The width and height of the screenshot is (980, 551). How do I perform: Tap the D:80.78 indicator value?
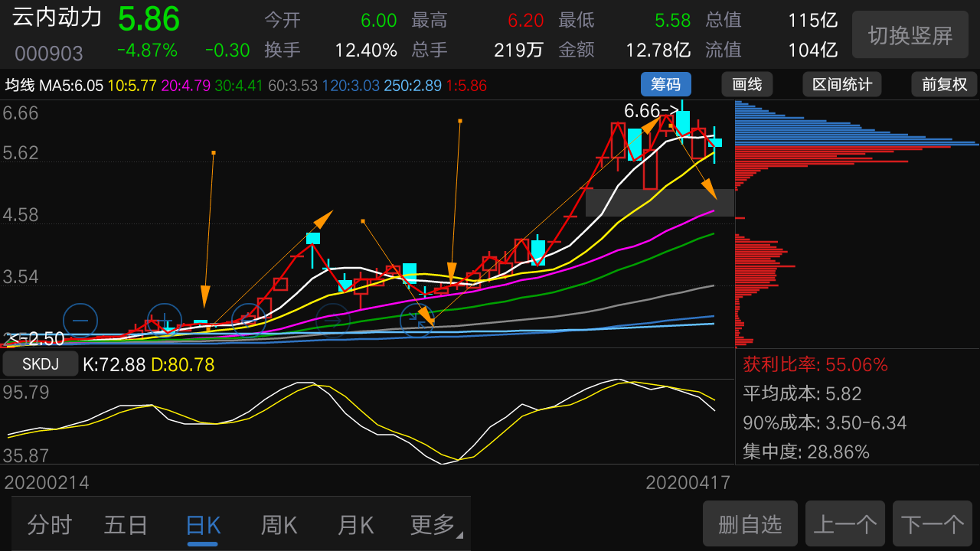pos(182,365)
